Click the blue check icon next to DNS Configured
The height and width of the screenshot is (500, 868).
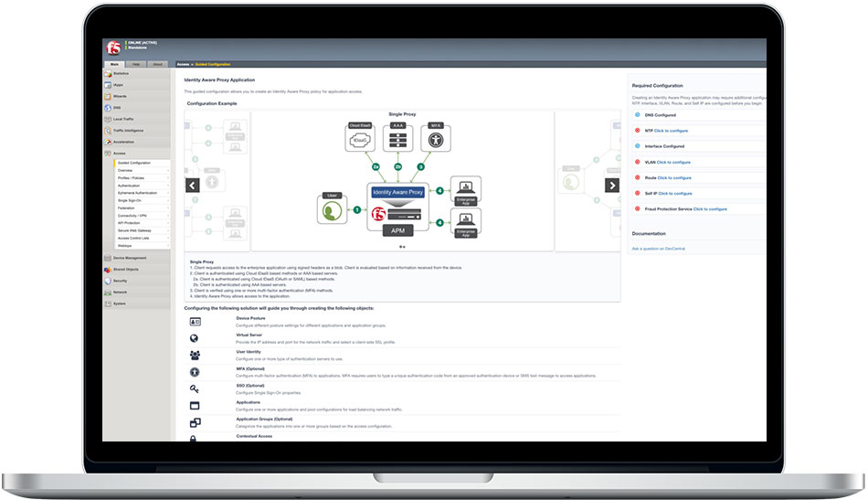[x=637, y=115]
